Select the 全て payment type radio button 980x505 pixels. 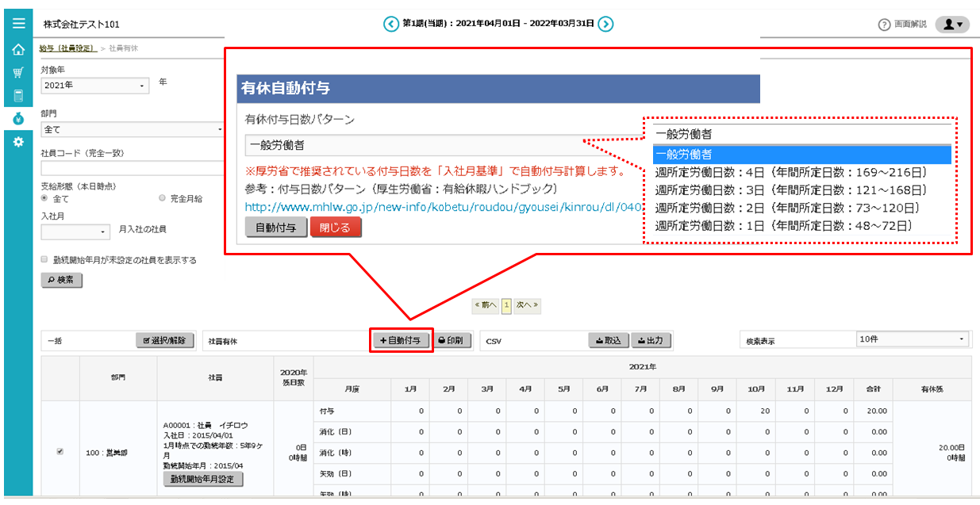[x=44, y=198]
